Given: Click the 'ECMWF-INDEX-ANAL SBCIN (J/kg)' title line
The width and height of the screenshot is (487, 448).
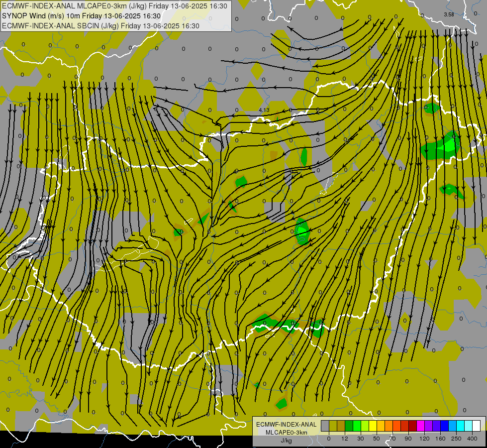Looking at the screenshot, I should 100,26.
